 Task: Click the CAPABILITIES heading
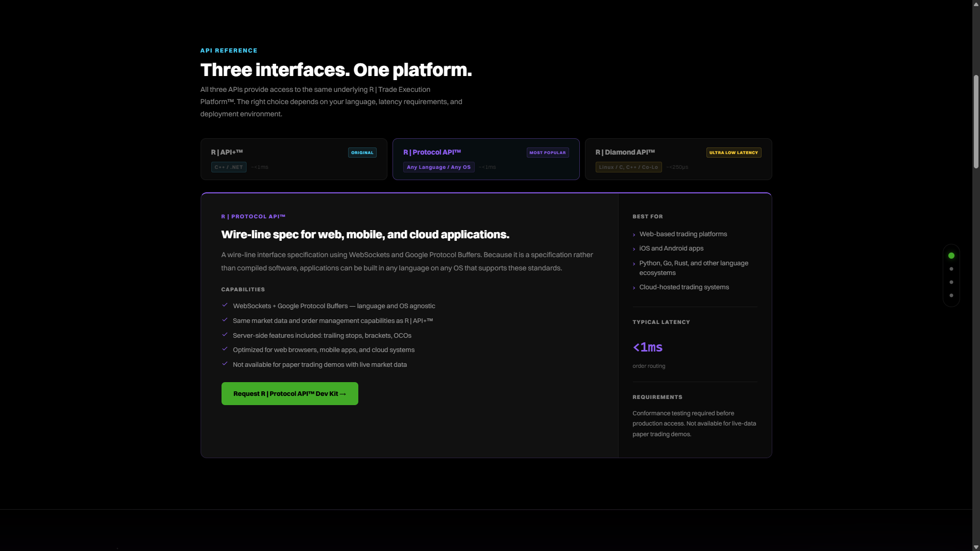[243, 290]
